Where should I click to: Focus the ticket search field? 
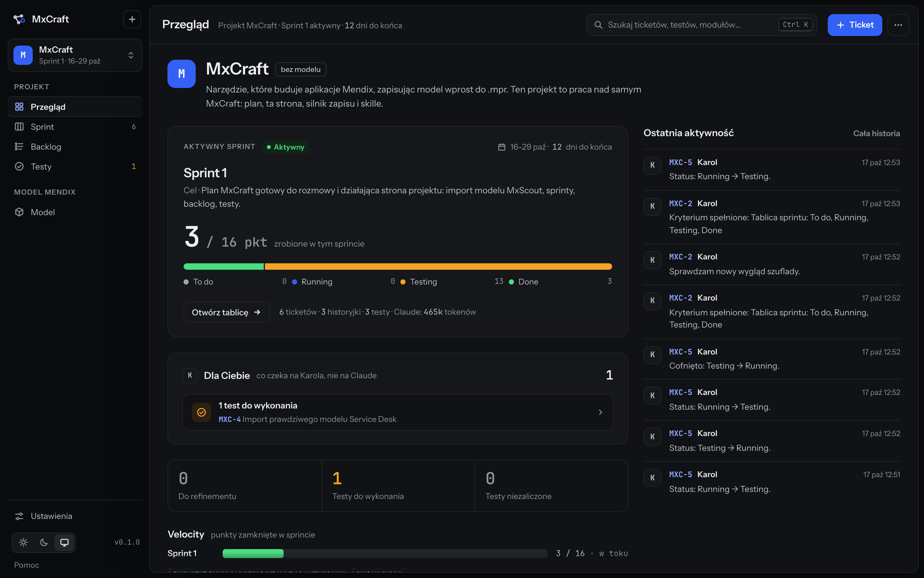[702, 25]
